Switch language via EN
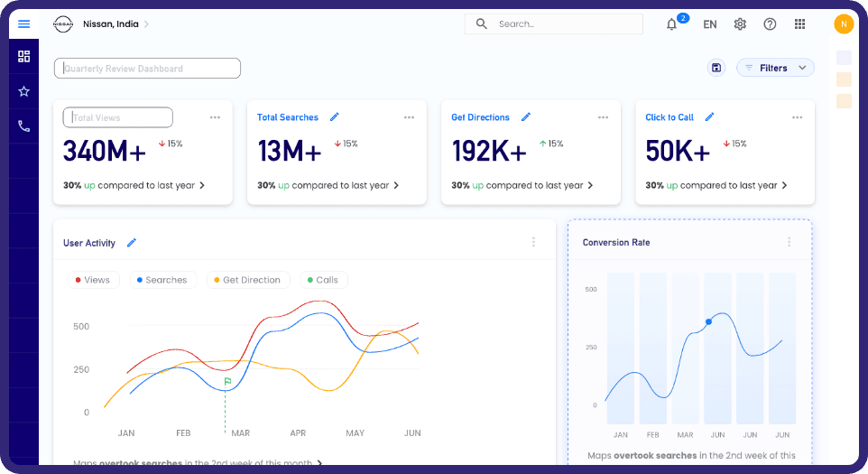This screenshot has width=868, height=474. coord(710,24)
